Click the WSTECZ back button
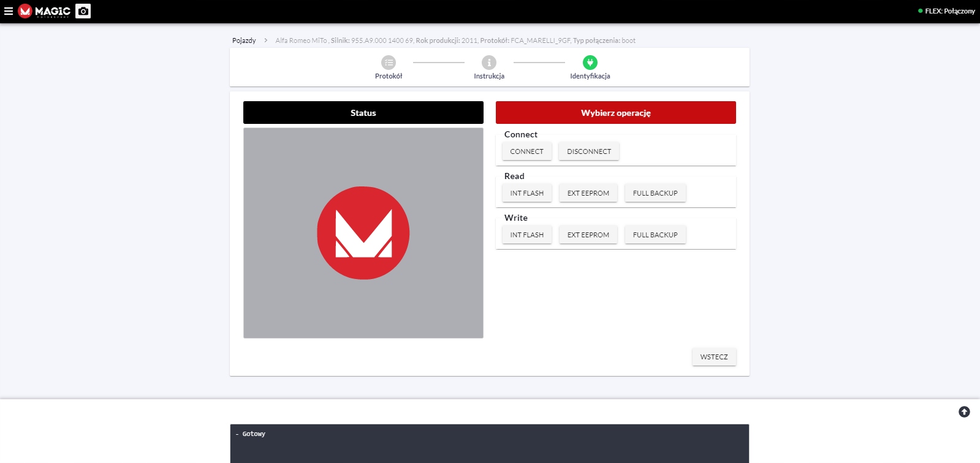The width and height of the screenshot is (980, 463). coord(714,357)
